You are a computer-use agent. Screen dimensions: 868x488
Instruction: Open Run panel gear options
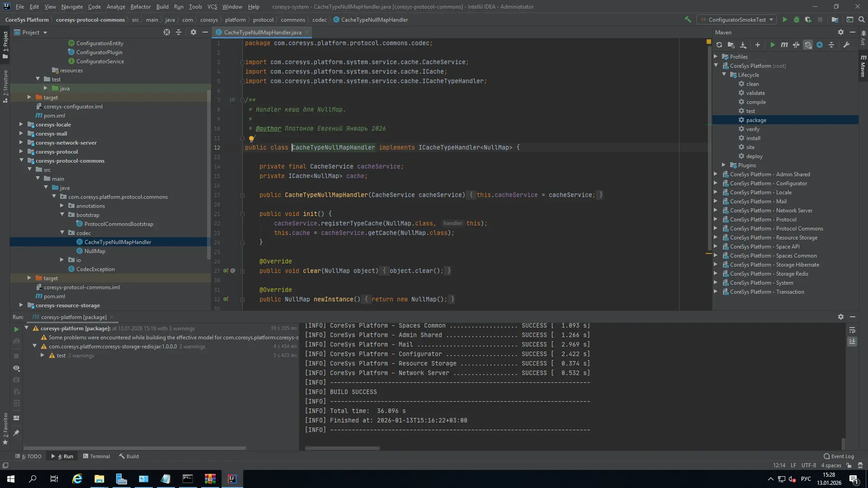[x=840, y=317]
